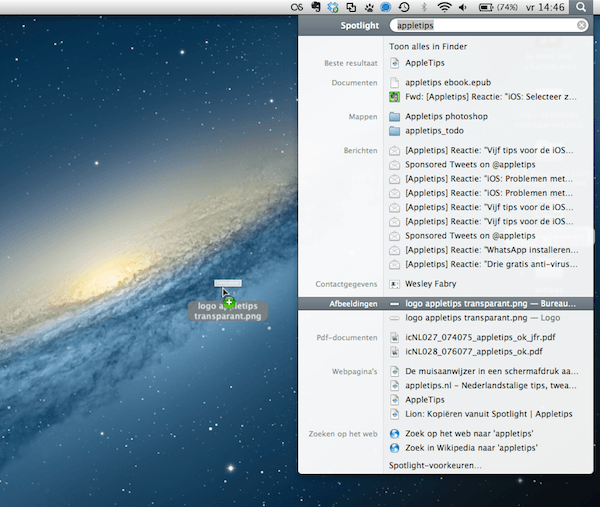Viewport: 600px width, 507px height.
Task: Click the contact card icon beside Wesley Fabry
Action: click(395, 284)
